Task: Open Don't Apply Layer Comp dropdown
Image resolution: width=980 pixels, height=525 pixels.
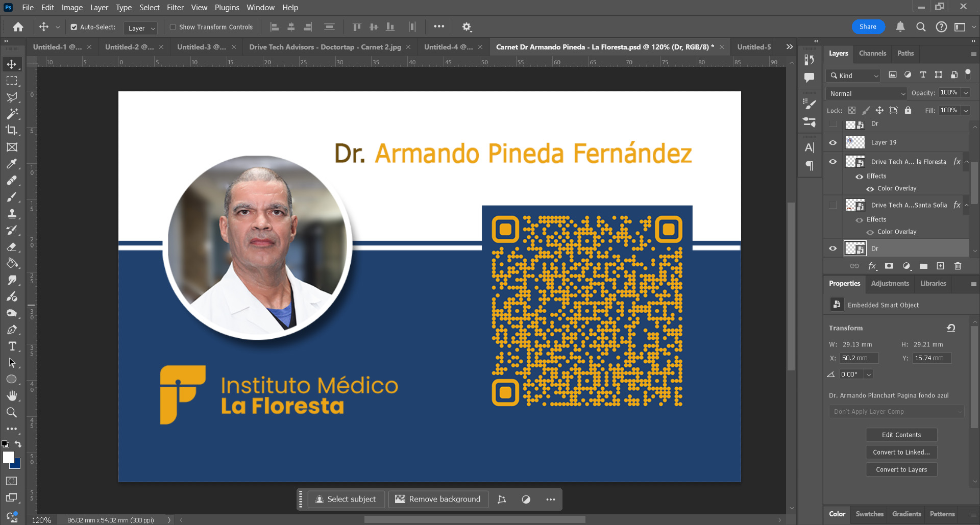Action: pyautogui.click(x=896, y=412)
